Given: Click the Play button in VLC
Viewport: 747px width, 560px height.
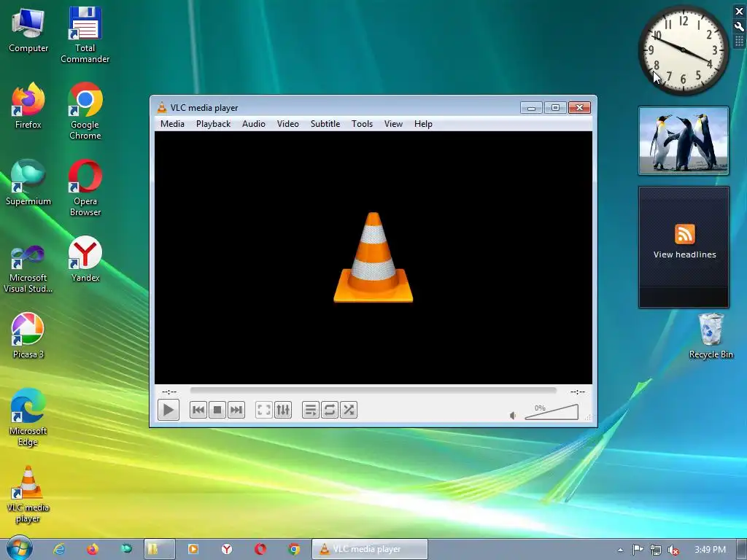Looking at the screenshot, I should pyautogui.click(x=169, y=410).
